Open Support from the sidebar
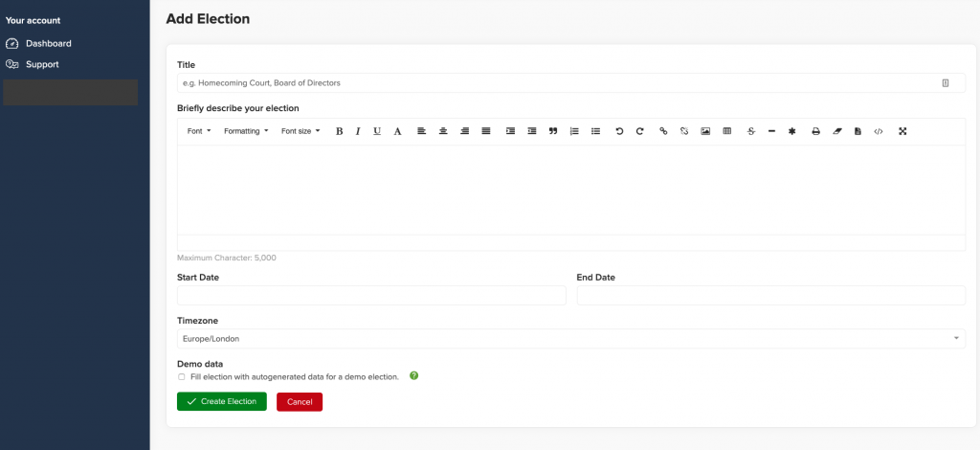980x450 pixels. pyautogui.click(x=42, y=64)
